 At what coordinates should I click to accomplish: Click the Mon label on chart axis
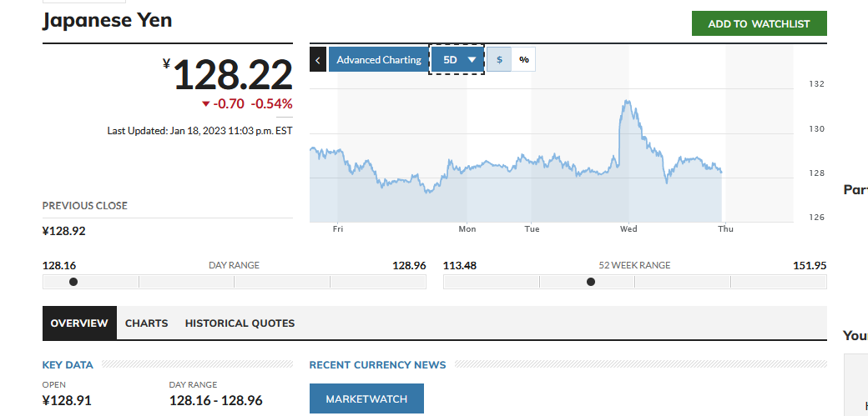467,228
